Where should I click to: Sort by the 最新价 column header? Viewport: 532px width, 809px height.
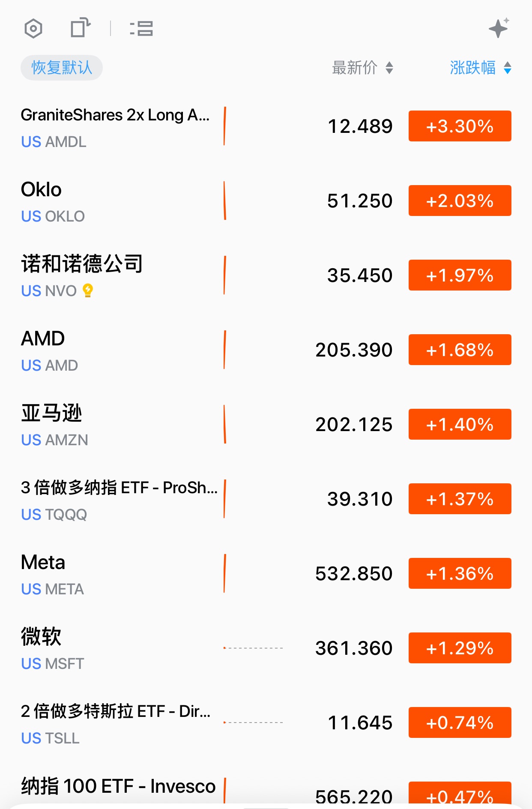355,68
